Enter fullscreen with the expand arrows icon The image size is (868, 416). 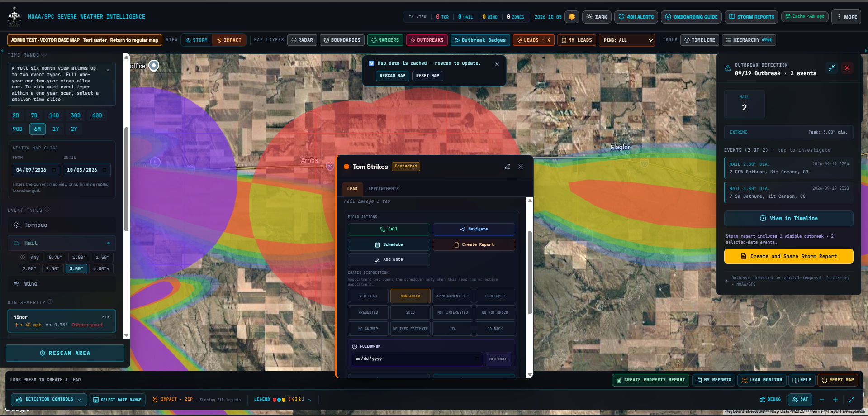coord(851,400)
